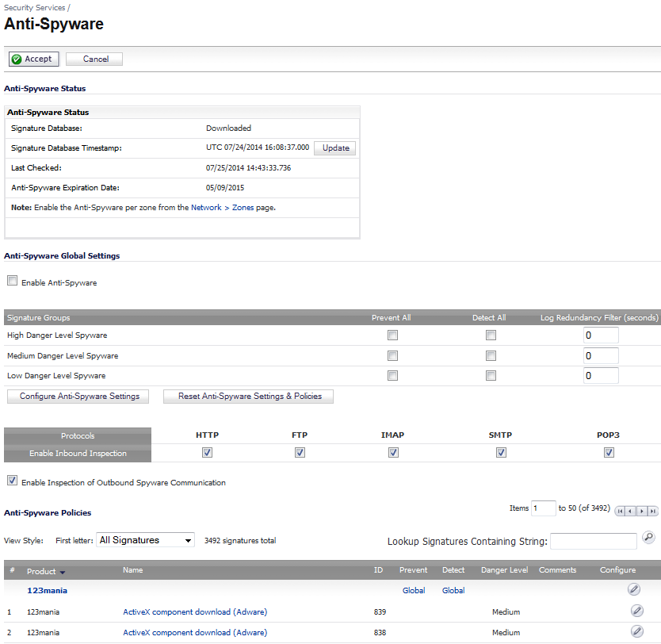Click the Product column sort arrow
Screen dimensions: 661x644
[x=63, y=573]
